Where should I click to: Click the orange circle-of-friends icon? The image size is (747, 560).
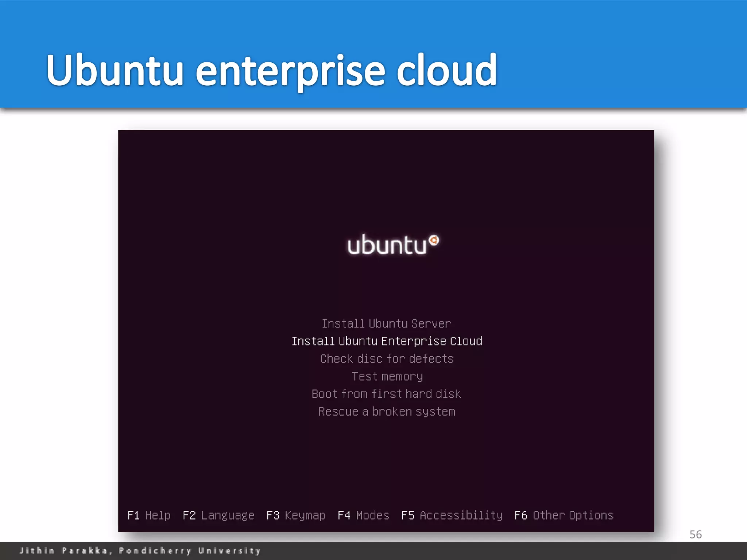point(434,240)
